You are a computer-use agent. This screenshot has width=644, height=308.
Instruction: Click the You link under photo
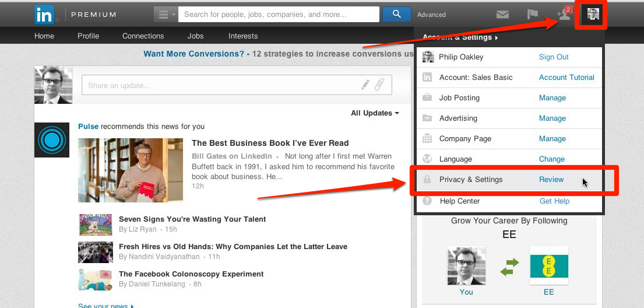pyautogui.click(x=466, y=292)
